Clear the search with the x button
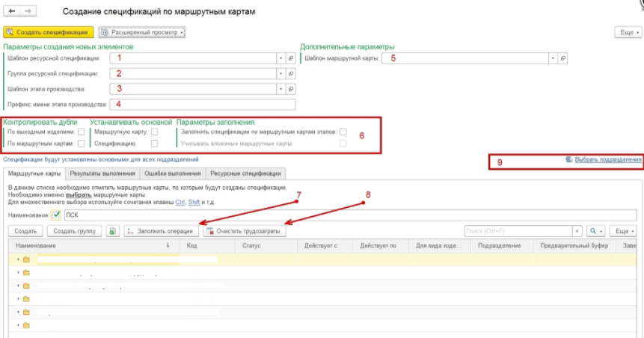 (x=577, y=231)
